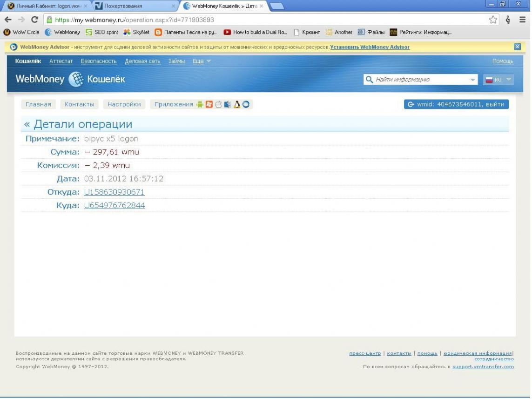Click the WebMoney bookmark in bookmarks bar
The width and height of the screenshot is (532, 399).
click(x=63, y=32)
